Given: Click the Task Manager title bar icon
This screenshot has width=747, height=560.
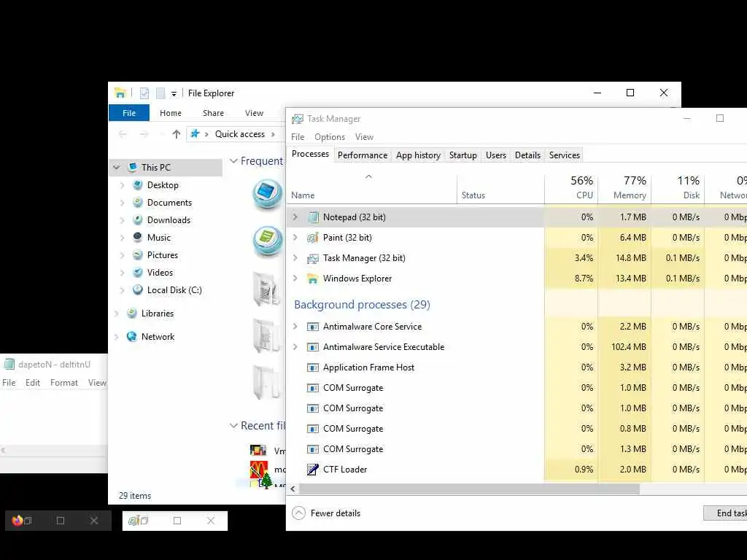Looking at the screenshot, I should point(298,119).
